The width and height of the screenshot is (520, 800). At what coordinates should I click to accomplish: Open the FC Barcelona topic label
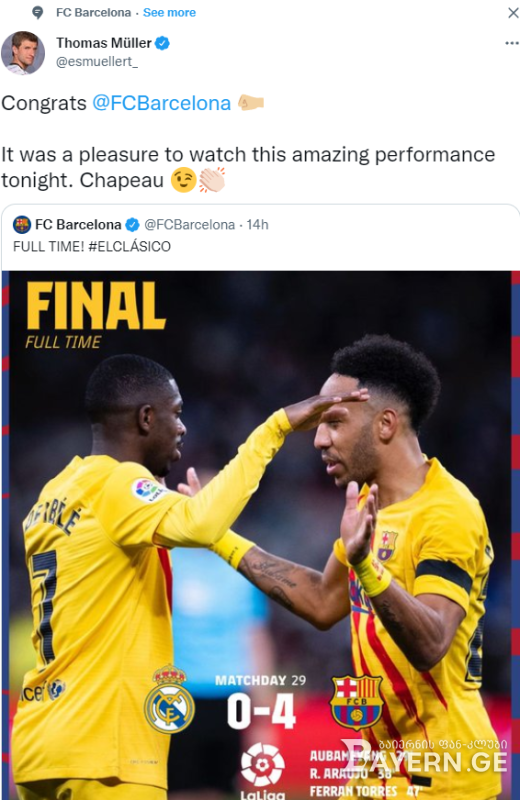pos(93,13)
